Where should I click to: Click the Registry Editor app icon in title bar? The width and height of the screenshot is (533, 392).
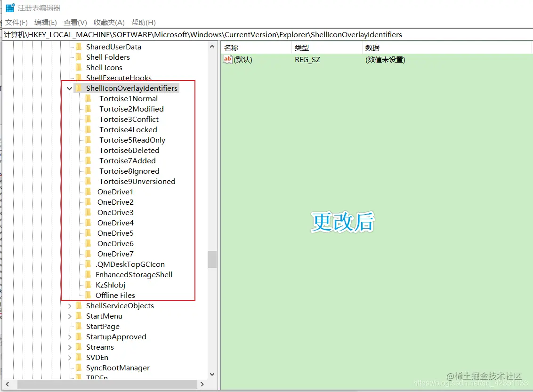click(x=10, y=8)
